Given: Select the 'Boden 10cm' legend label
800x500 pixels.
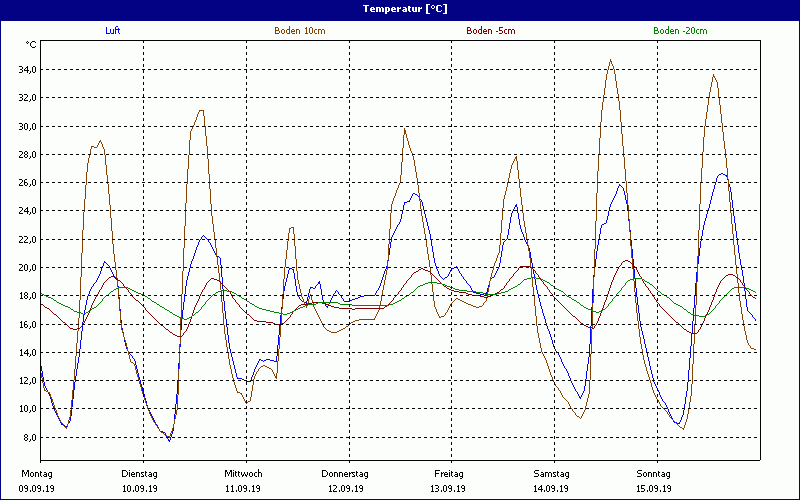Looking at the screenshot, I should (299, 31).
